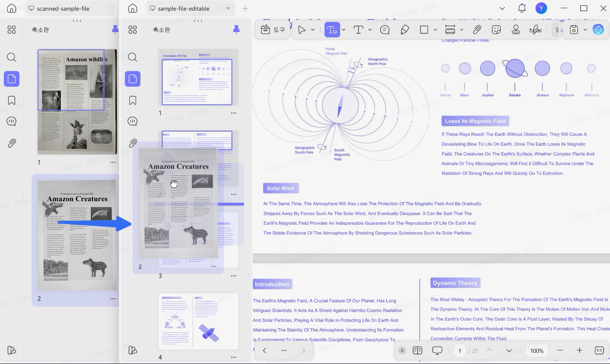The width and height of the screenshot is (610, 364).
Task: Open comments panel in right window sidebar
Action: click(132, 121)
